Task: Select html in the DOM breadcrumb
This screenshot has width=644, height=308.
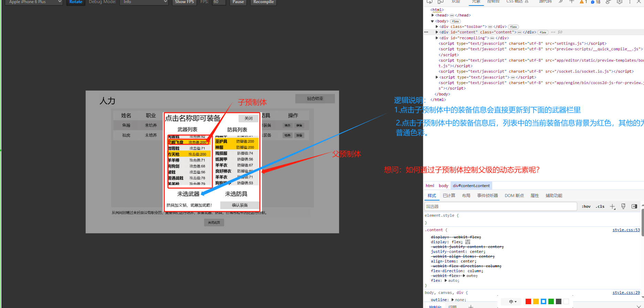Action: click(430, 186)
